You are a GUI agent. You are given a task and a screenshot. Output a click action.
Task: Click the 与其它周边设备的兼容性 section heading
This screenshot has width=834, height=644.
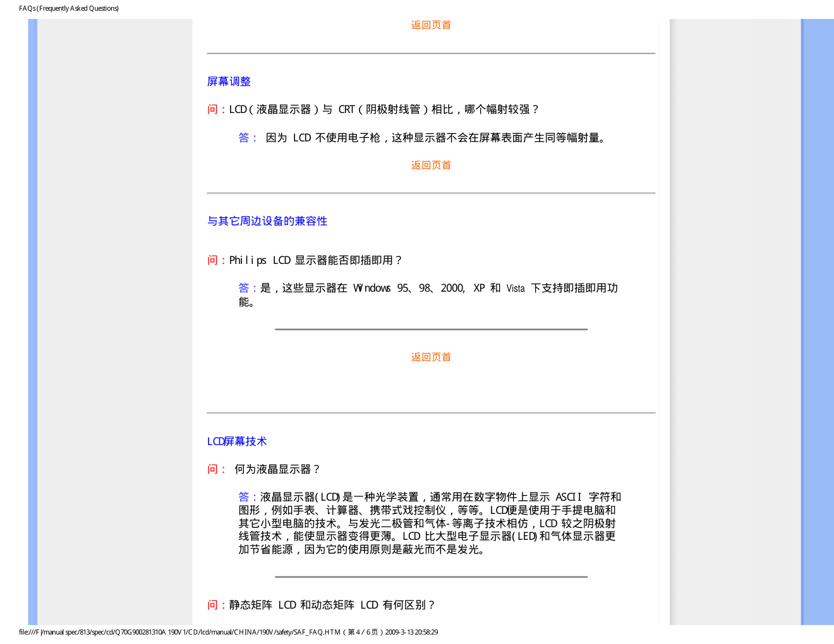coord(267,221)
